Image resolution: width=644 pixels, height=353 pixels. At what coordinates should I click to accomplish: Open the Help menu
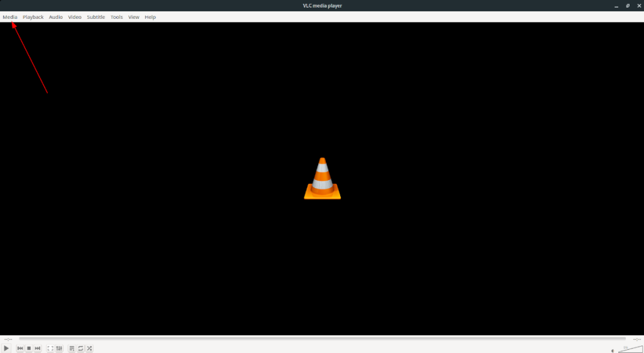tap(150, 17)
